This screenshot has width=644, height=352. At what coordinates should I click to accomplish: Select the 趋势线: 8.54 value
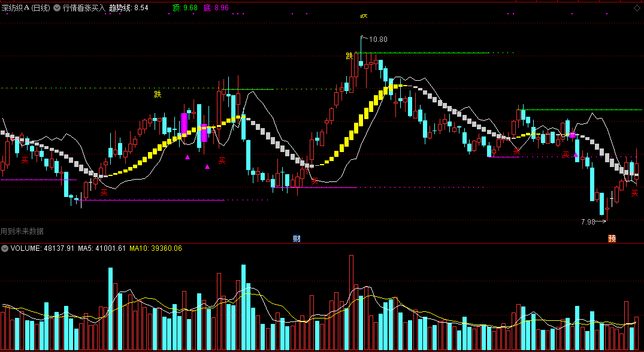click(129, 8)
